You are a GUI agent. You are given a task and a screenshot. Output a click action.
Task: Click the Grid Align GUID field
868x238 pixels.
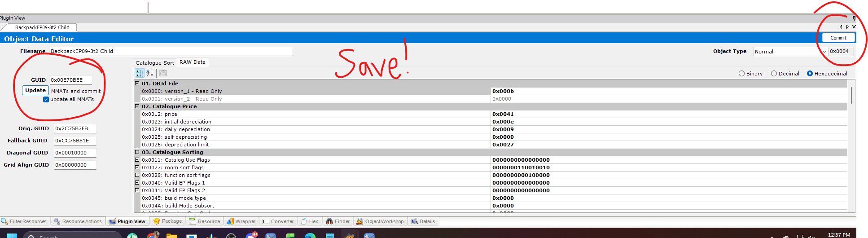(75, 165)
